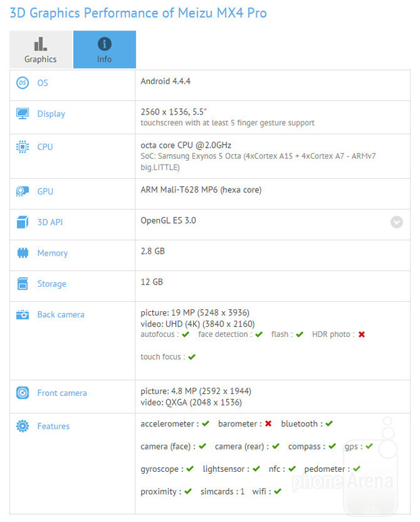The image size is (420, 522).
Task: Click the Features label
Action: 54,426
